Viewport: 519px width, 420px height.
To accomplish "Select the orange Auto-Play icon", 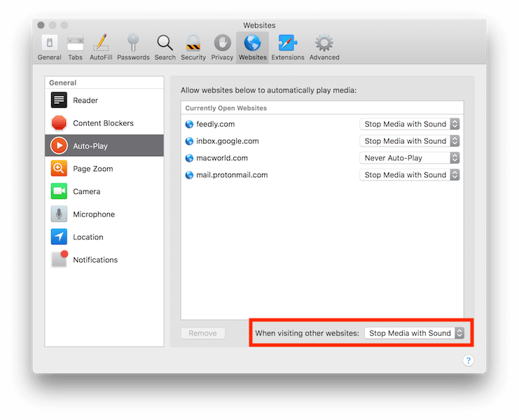I will (x=59, y=146).
